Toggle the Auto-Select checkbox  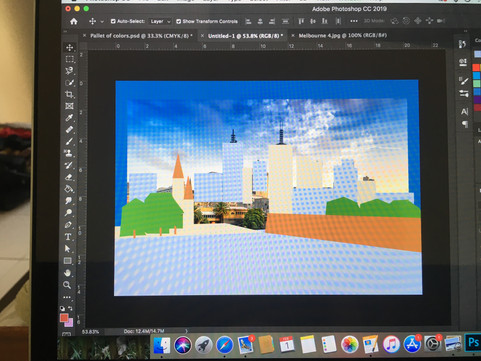click(113, 21)
